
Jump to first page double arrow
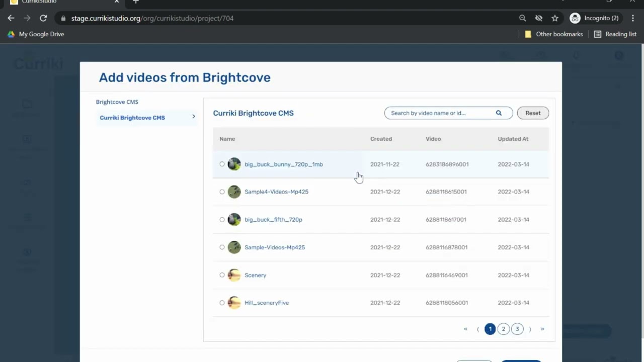coord(465,329)
